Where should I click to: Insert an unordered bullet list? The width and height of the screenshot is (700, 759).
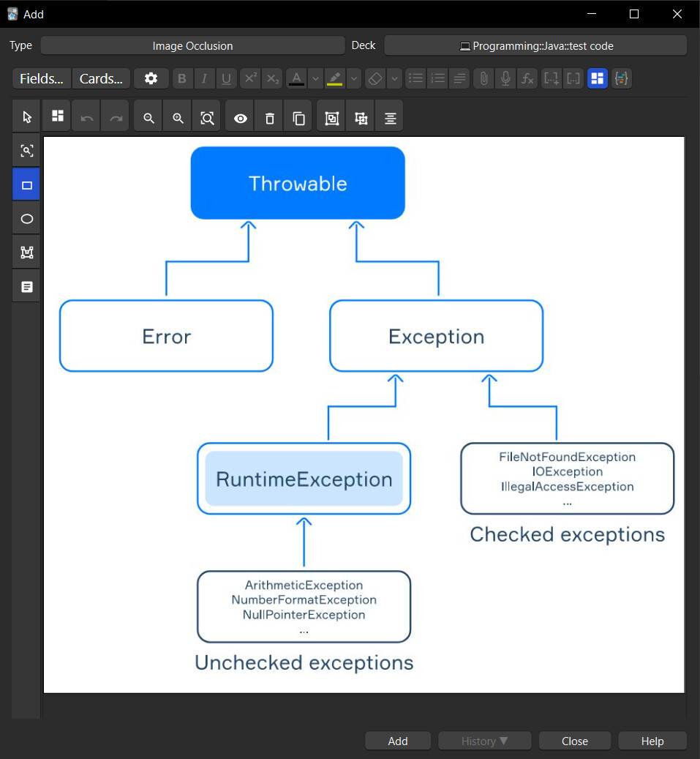415,78
